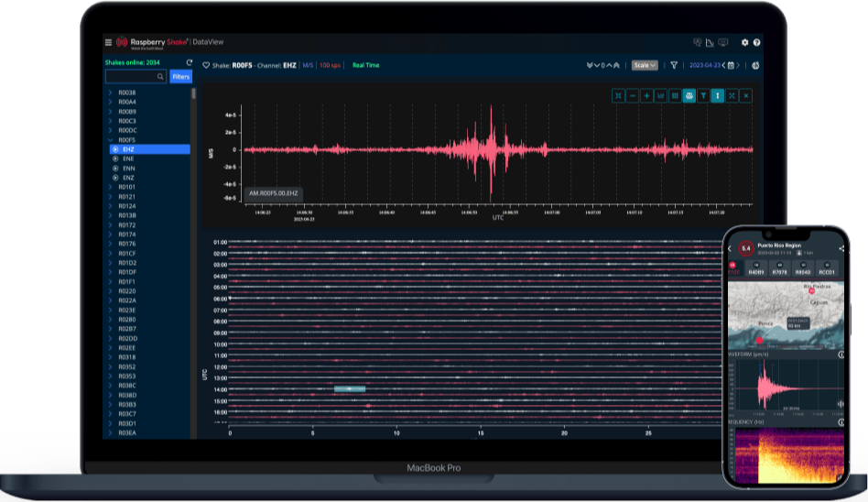Expand station R00DC in the list
This screenshot has width=868, height=502.
coord(110,130)
